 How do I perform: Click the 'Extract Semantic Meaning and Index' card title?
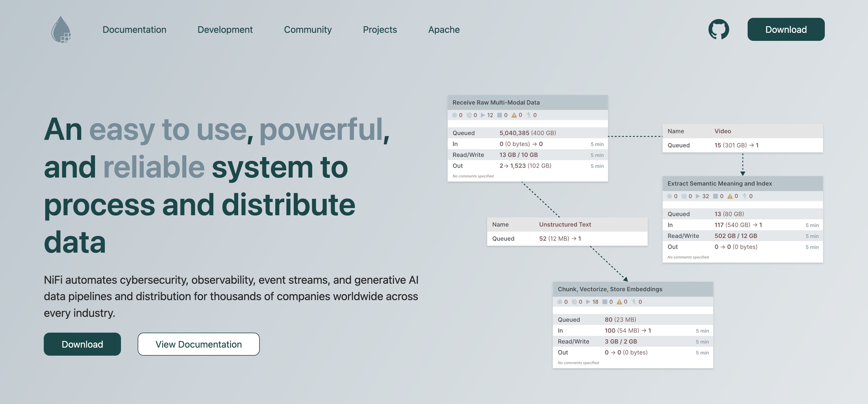719,184
